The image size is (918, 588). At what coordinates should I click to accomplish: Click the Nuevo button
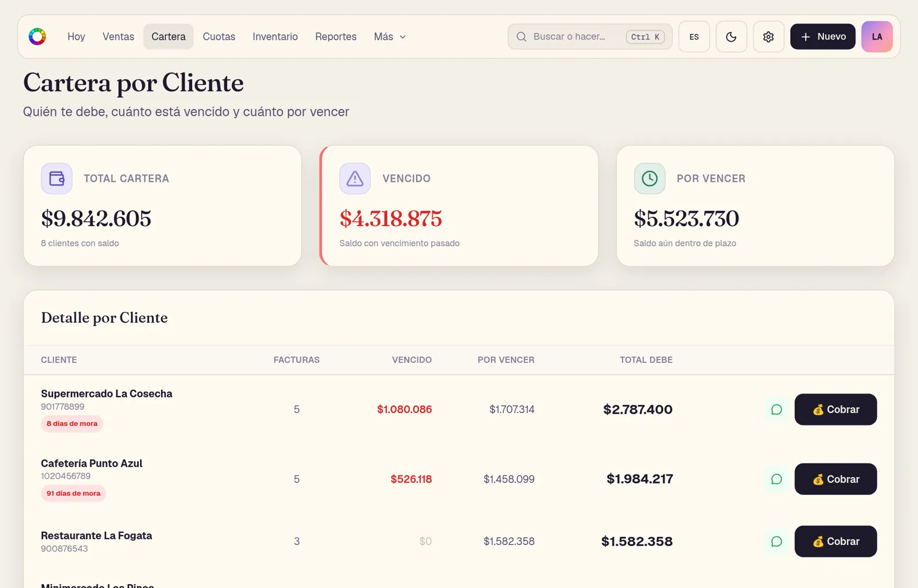tap(823, 37)
